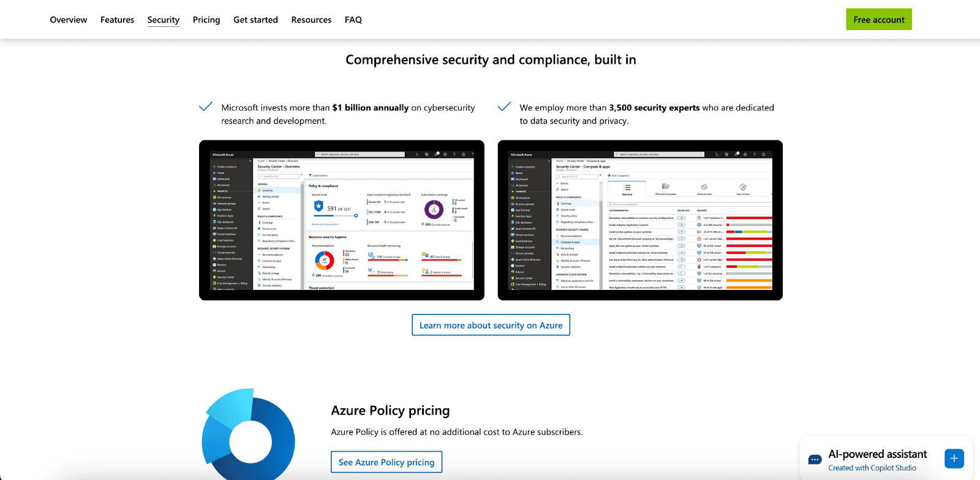Click the AI-powered assistant title text
The image size is (980, 480).
[877, 454]
